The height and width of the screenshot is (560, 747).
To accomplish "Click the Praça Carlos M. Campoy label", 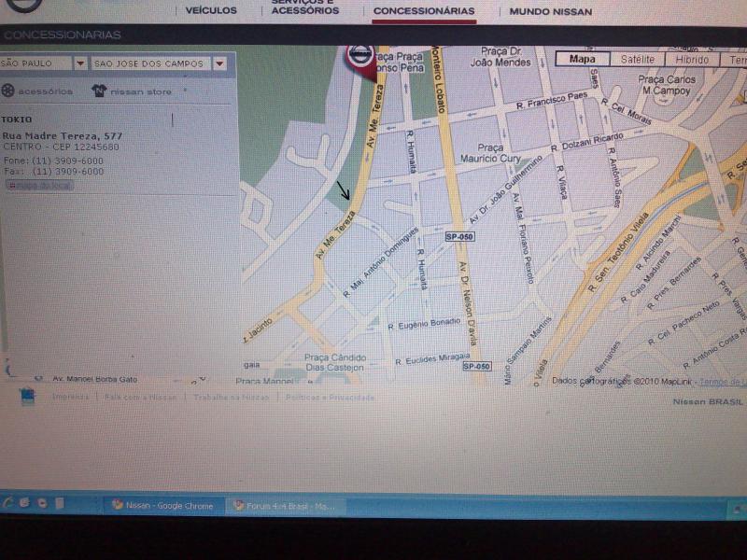I will click(667, 85).
